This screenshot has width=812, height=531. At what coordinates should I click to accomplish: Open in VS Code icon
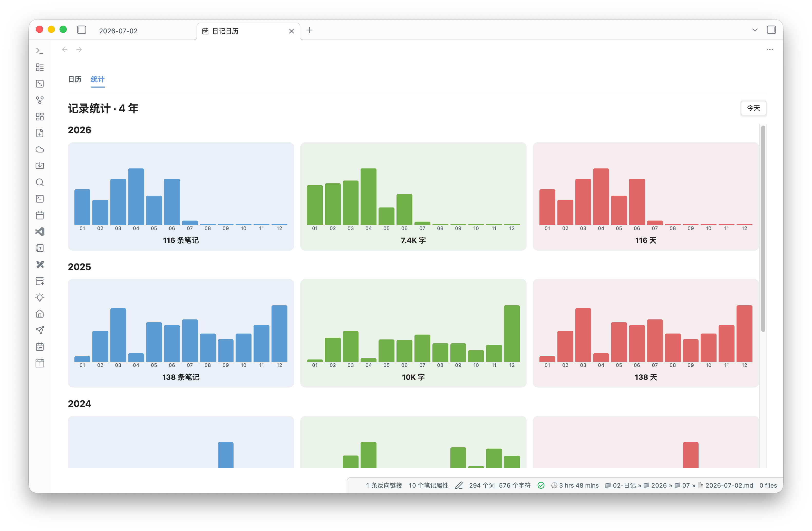40,232
